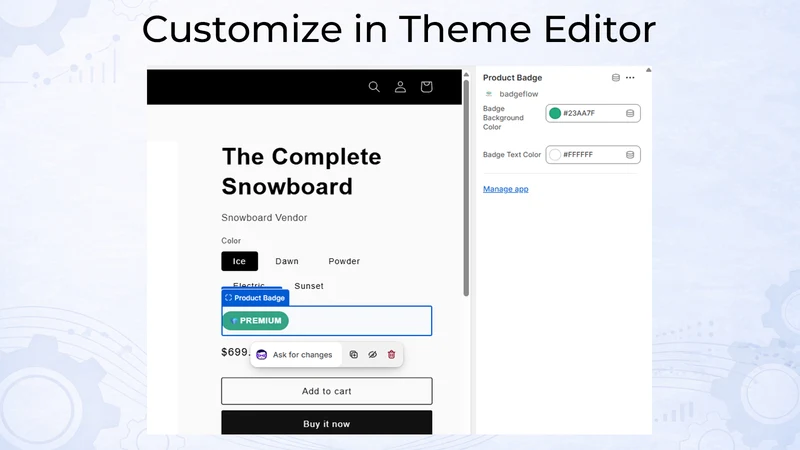Click the settings panel scroll up arrow
800x450 pixels.
pyautogui.click(x=648, y=70)
